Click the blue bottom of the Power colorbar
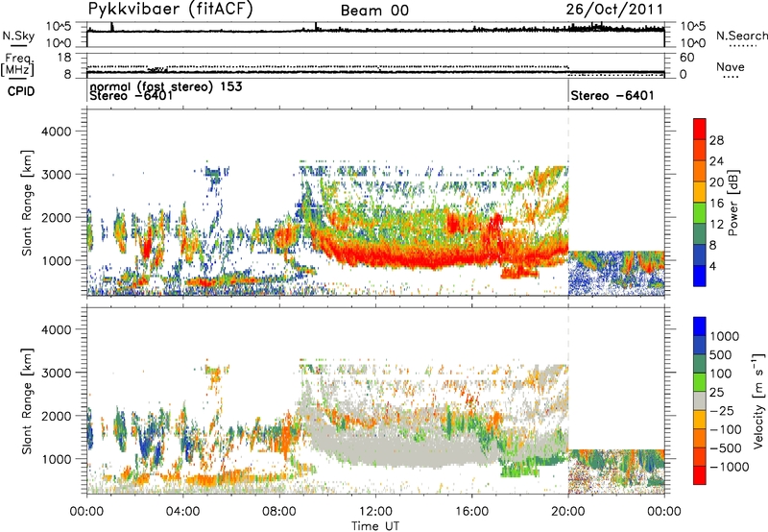This screenshot has height=532, width=768. (x=700, y=276)
